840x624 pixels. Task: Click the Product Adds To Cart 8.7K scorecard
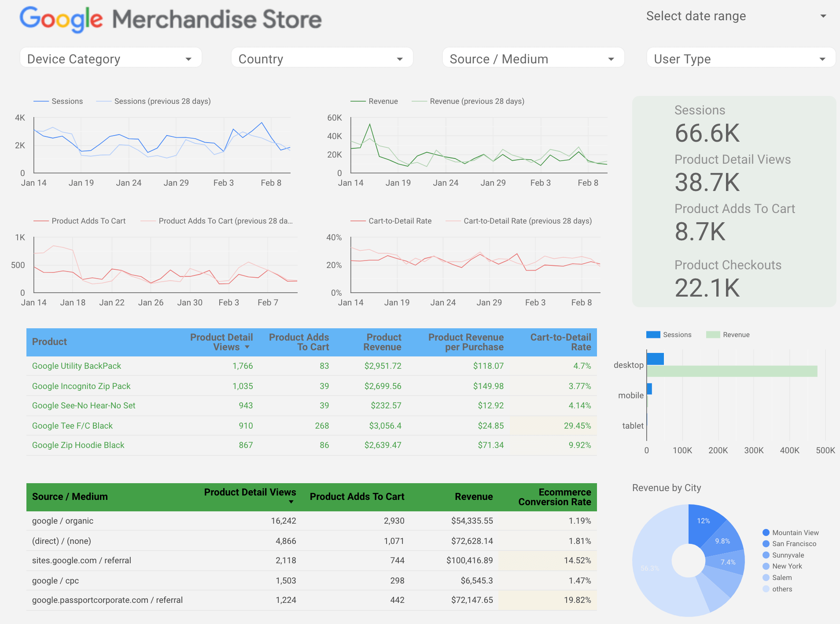tap(735, 223)
